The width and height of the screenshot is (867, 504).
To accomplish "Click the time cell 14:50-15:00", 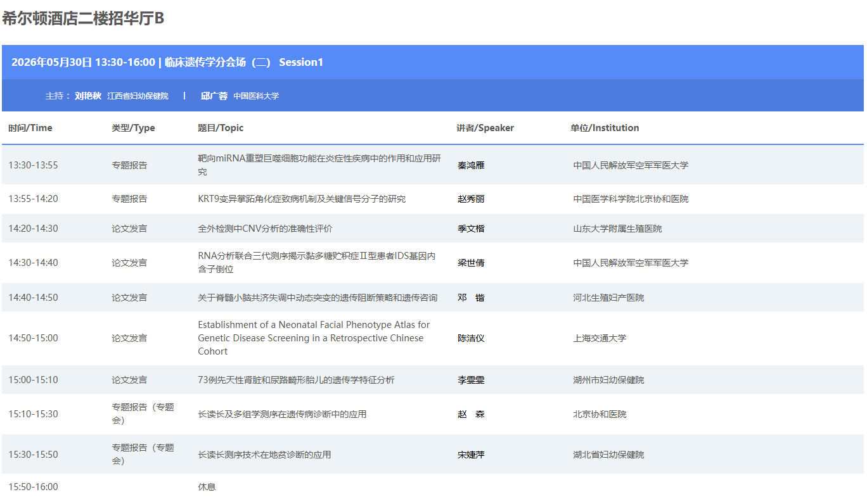I will pos(33,338).
